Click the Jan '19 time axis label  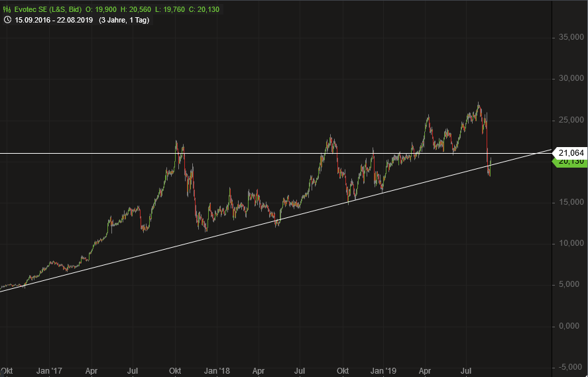(x=382, y=371)
